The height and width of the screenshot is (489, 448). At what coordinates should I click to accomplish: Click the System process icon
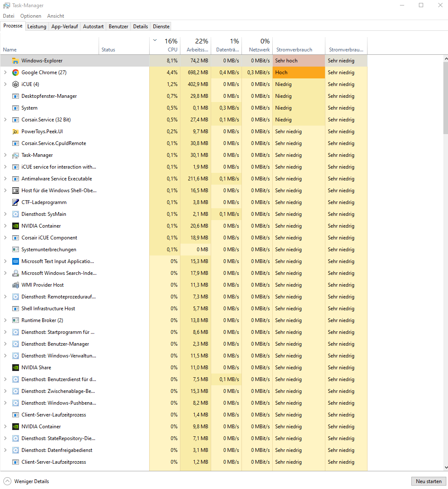tap(15, 108)
